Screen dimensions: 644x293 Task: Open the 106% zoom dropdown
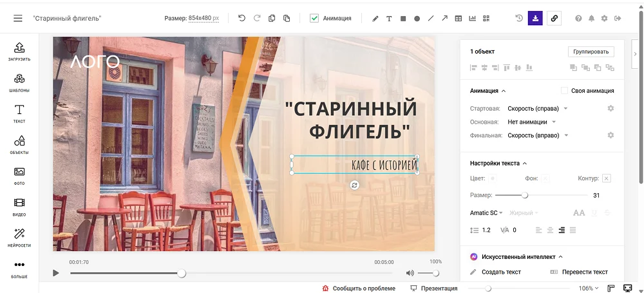589,288
